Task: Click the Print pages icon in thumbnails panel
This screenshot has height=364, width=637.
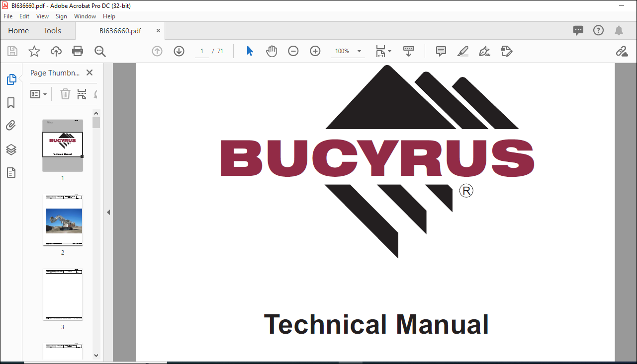Action: click(82, 94)
